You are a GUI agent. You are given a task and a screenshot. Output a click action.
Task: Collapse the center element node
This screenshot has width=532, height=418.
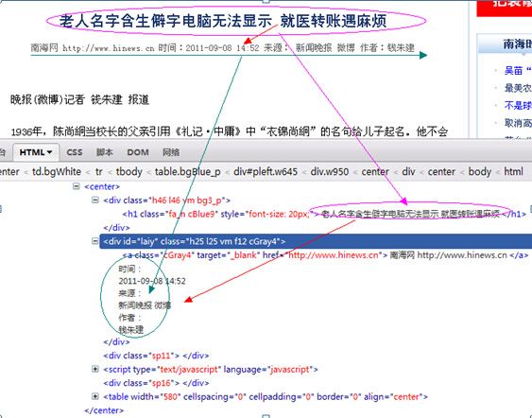coord(77,186)
